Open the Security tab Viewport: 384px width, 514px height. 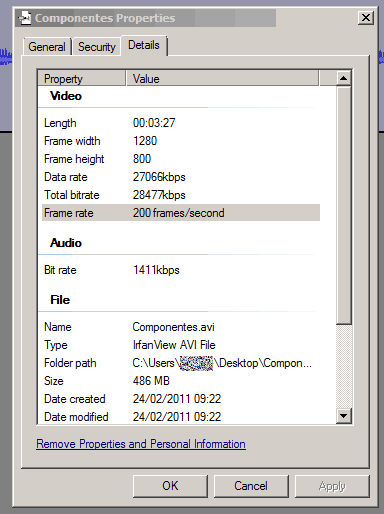click(x=97, y=47)
